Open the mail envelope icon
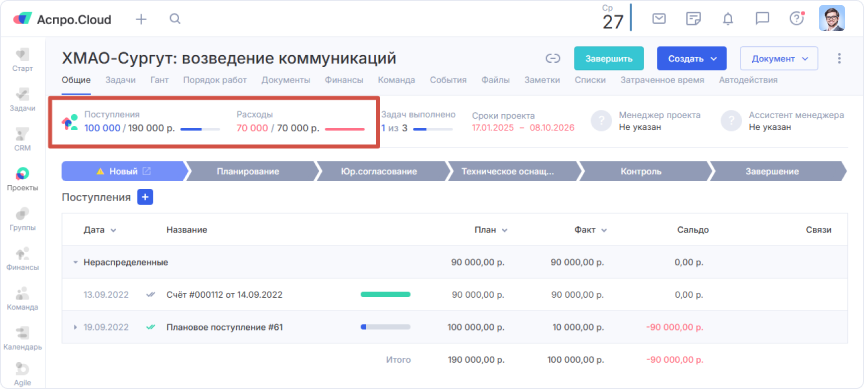 coord(658,19)
